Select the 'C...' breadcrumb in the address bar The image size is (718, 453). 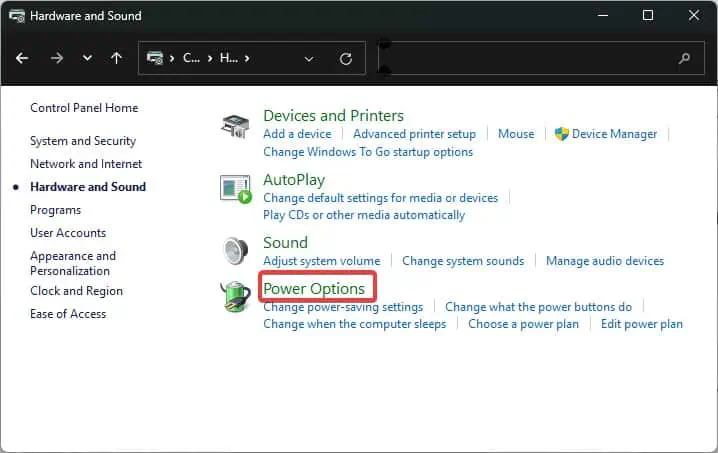pyautogui.click(x=191, y=58)
